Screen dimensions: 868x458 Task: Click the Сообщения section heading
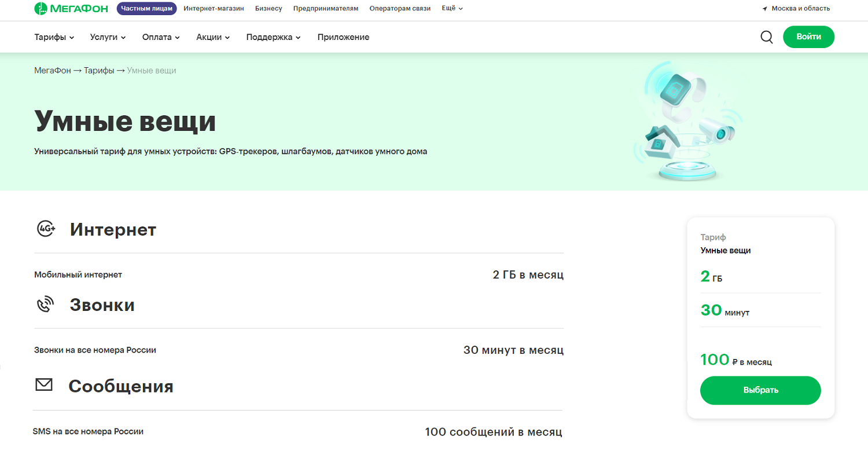121,386
